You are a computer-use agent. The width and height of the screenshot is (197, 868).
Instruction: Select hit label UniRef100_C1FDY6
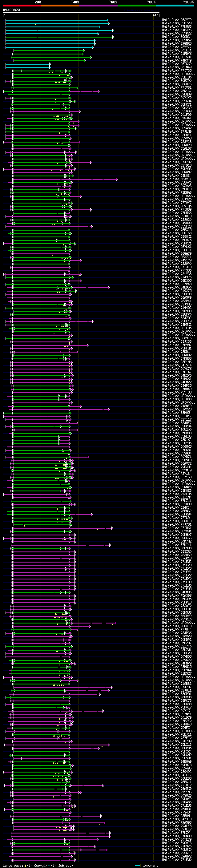tap(177, 54)
